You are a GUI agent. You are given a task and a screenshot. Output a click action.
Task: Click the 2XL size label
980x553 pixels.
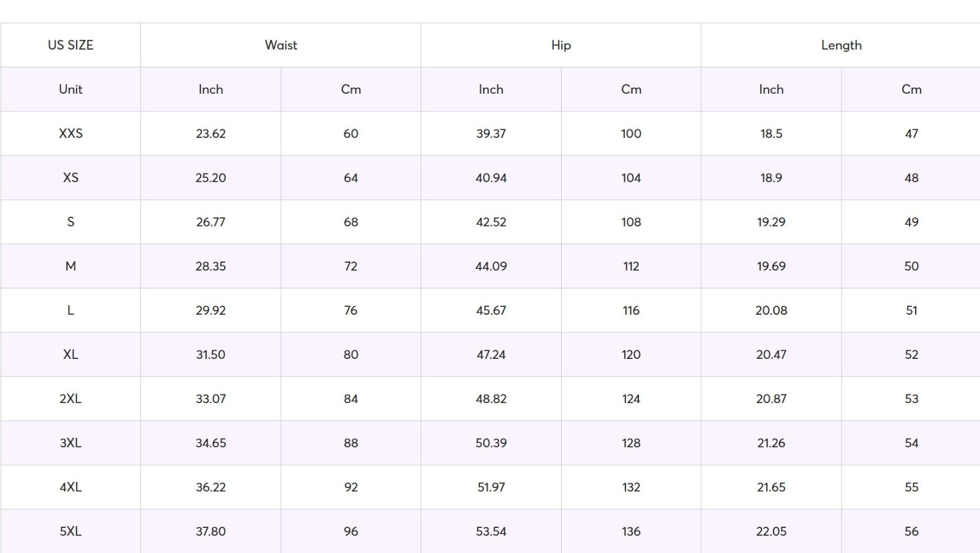coord(70,399)
